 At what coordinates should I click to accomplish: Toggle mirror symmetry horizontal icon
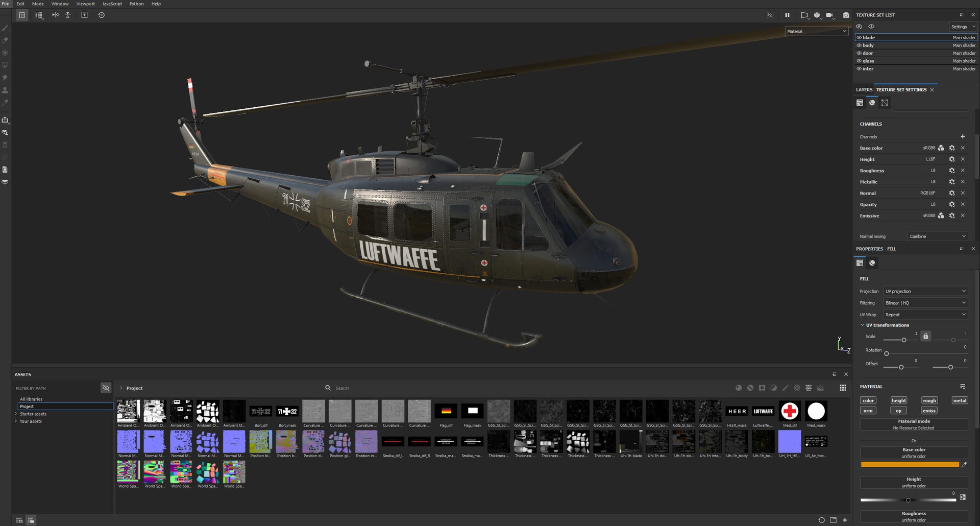[55, 15]
